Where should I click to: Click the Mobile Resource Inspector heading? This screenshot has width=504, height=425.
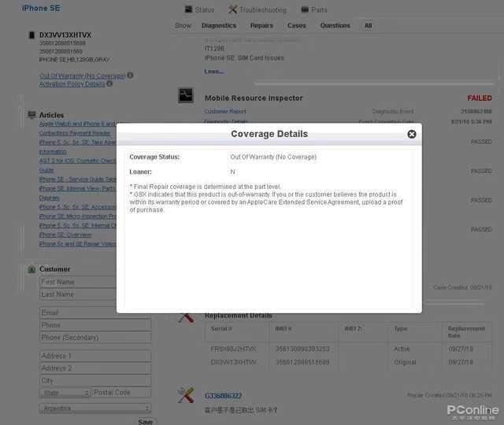tap(254, 98)
